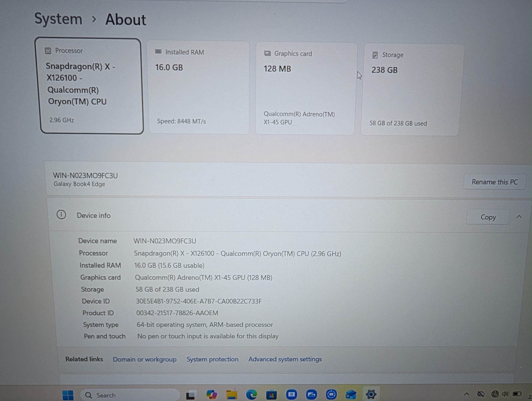Viewport: 532px width, 401px height.
Task: Open File Explorer from the taskbar
Action: point(232,394)
